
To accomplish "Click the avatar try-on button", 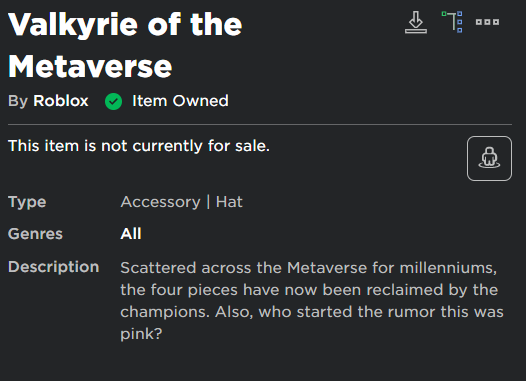I will 489,158.
